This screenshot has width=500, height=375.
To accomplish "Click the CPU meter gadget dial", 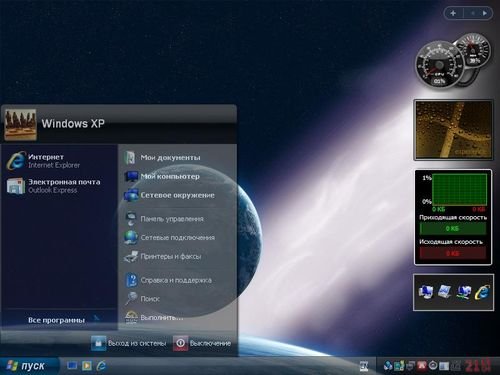I will point(439,65).
